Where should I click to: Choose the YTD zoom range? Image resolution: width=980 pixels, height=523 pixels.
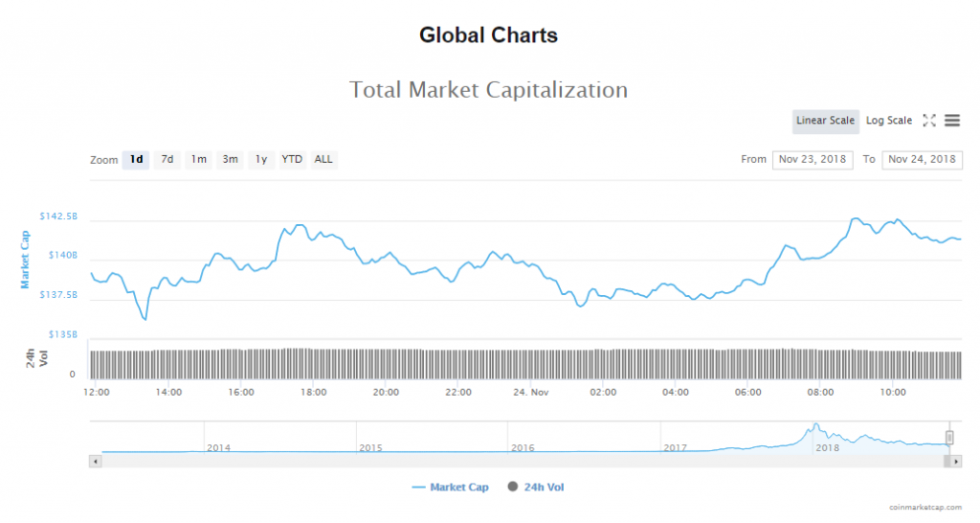(292, 159)
